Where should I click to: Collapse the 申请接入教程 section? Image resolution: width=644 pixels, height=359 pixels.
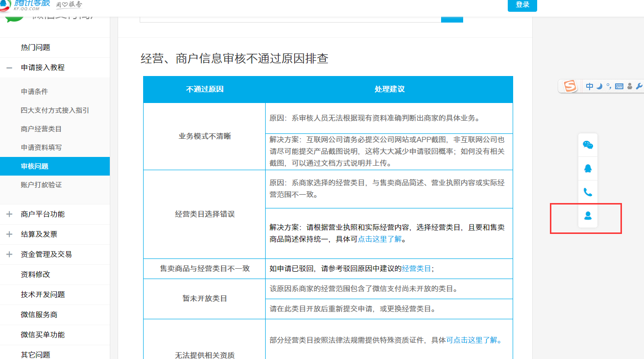pyautogui.click(x=9, y=68)
